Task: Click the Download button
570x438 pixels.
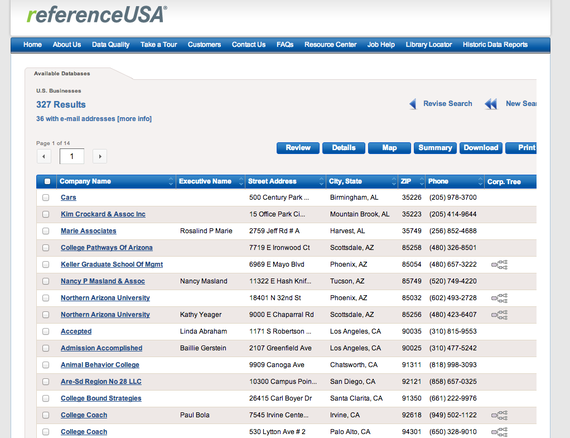Action: click(481, 148)
